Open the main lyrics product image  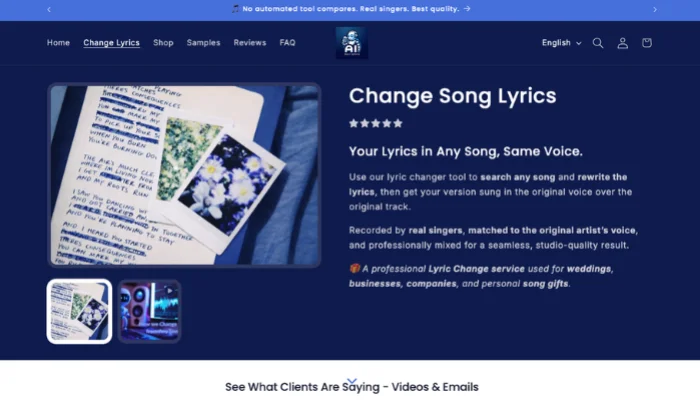click(x=184, y=175)
